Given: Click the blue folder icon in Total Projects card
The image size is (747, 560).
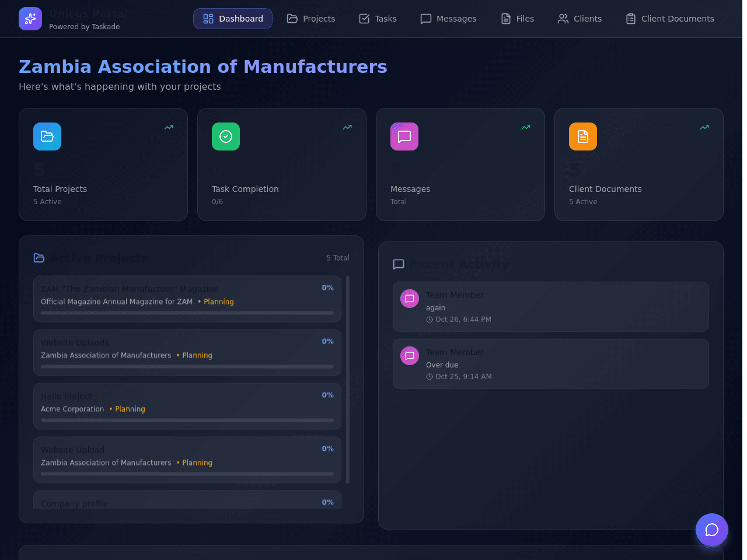Looking at the screenshot, I should point(47,136).
